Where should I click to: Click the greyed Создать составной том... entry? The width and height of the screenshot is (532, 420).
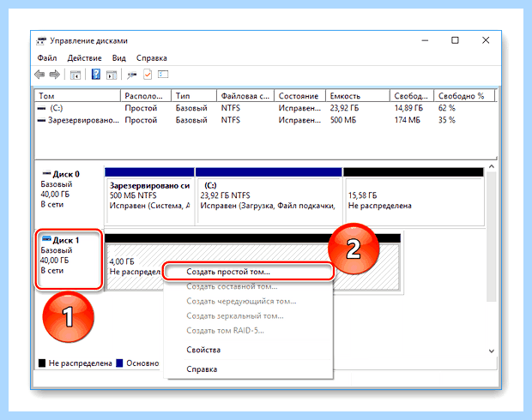248,286
